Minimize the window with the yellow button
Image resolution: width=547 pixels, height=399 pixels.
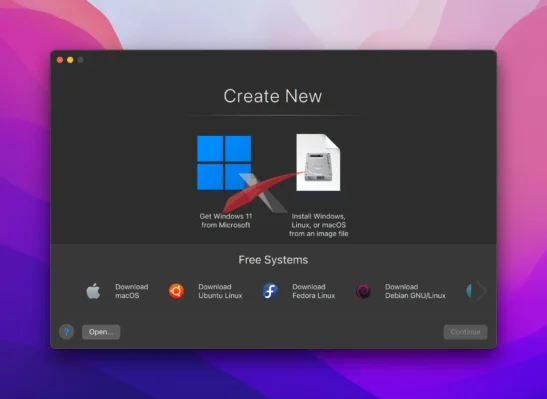click(x=70, y=60)
